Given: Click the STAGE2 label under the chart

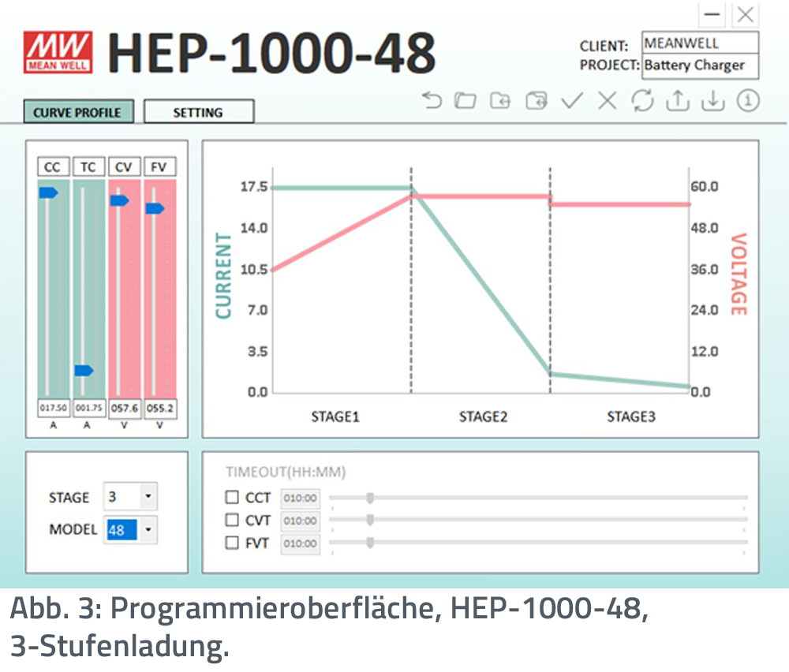Looking at the screenshot, I should [x=483, y=416].
